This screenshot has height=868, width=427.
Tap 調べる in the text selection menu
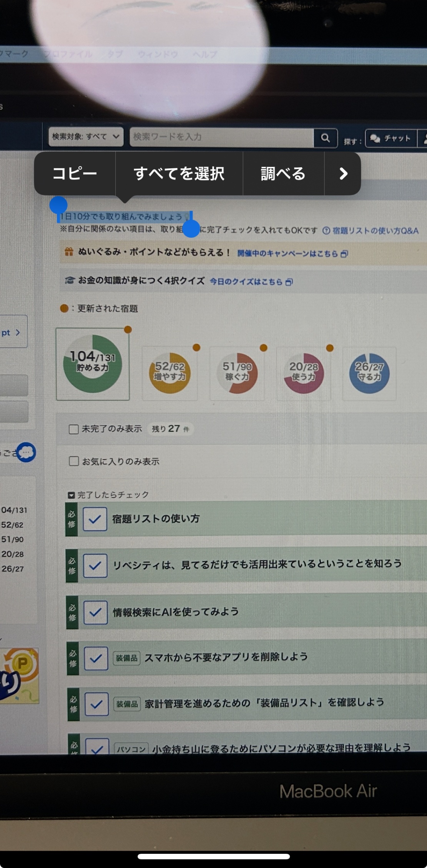[283, 173]
